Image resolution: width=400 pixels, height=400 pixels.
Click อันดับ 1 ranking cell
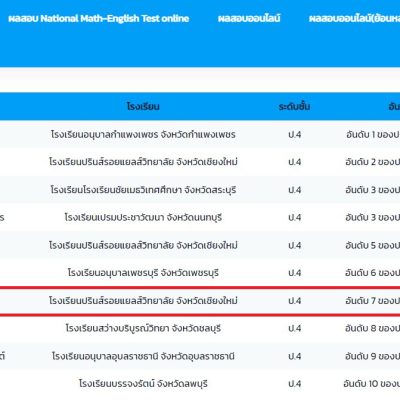coord(373,134)
